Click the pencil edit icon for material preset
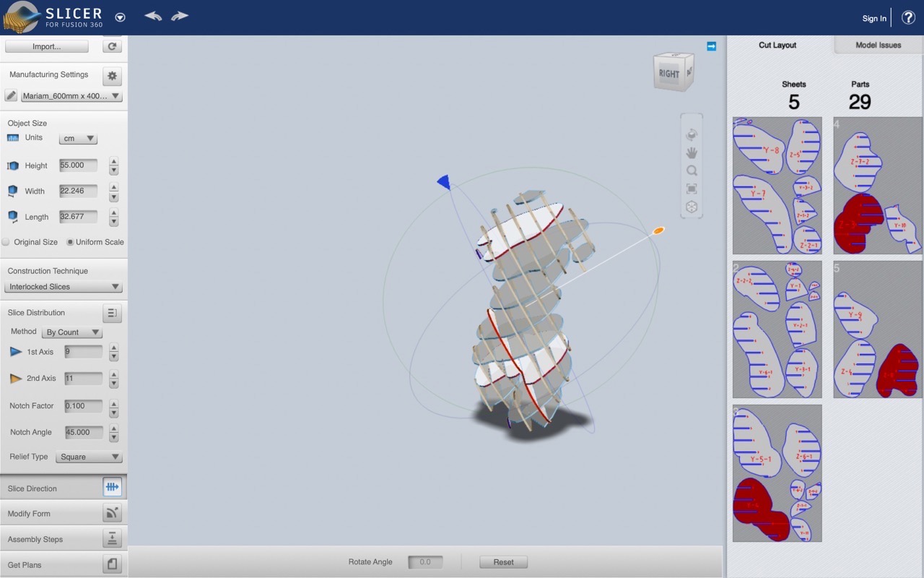 (11, 95)
